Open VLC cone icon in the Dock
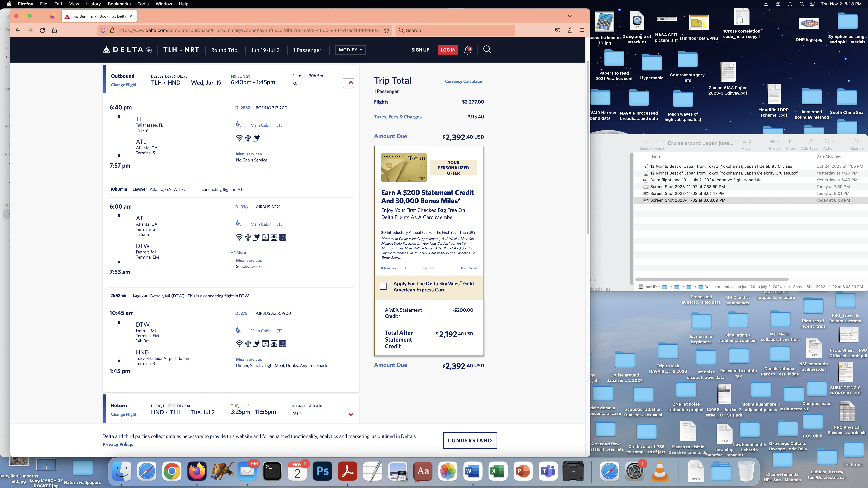Viewport: 868px width, 488px height. coord(659,471)
